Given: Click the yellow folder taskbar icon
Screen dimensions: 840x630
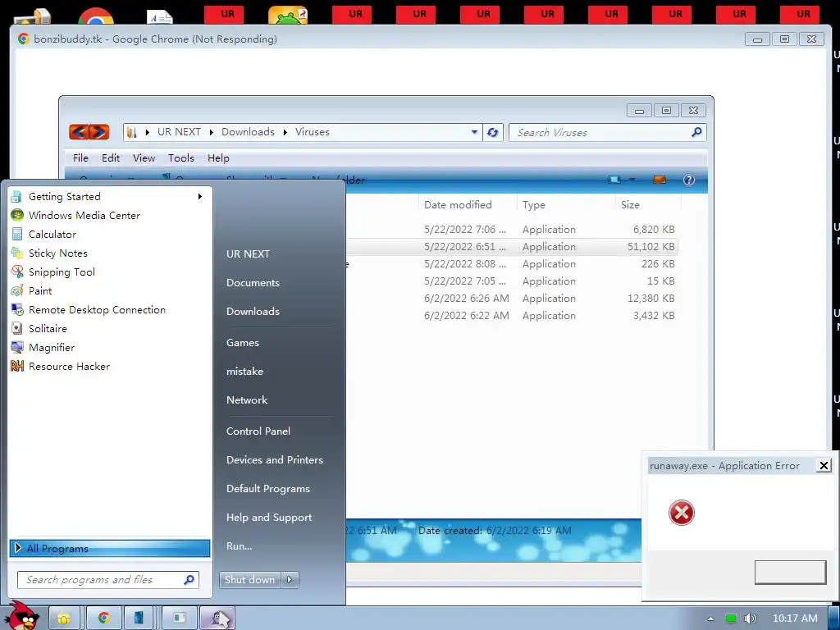Looking at the screenshot, I should pos(64,619).
